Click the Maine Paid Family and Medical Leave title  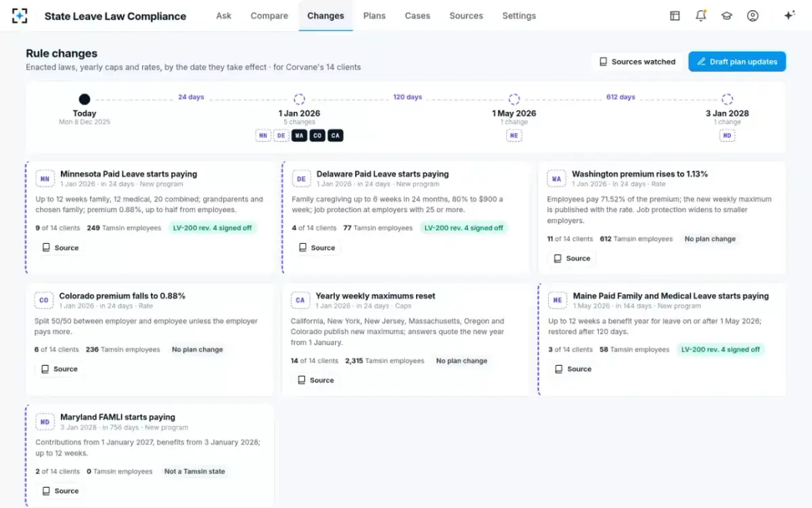click(x=671, y=296)
